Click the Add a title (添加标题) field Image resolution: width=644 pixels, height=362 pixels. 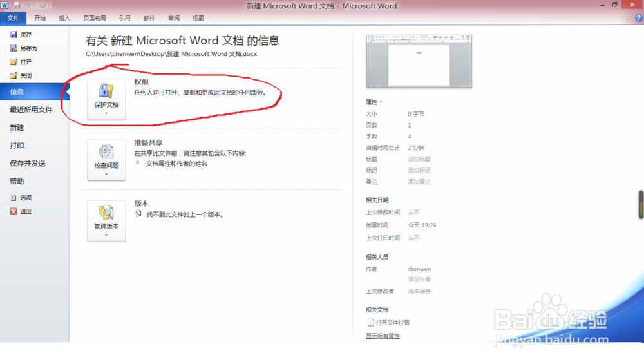coord(419,159)
